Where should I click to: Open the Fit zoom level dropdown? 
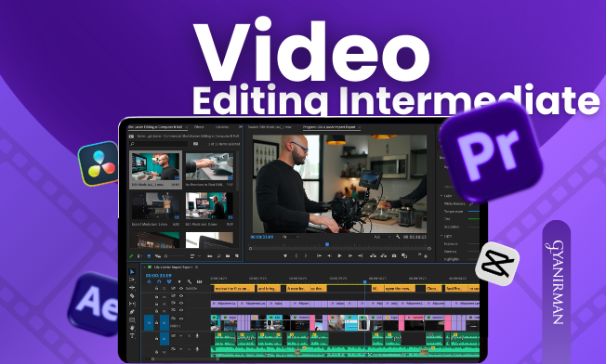click(x=291, y=237)
